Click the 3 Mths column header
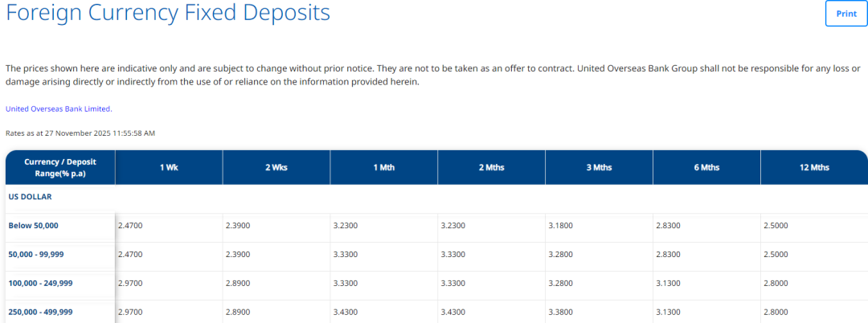Viewport: 868px width, 323px height. [599, 167]
